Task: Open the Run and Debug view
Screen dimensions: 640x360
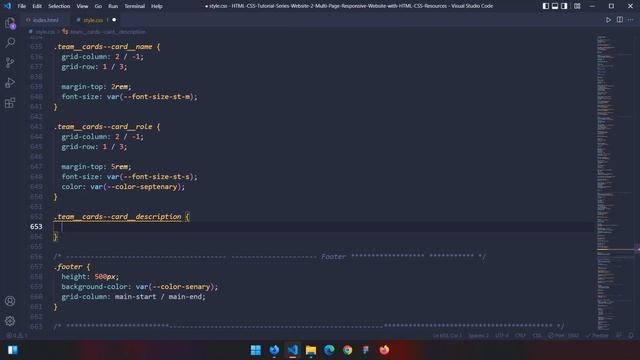Action: (10, 82)
